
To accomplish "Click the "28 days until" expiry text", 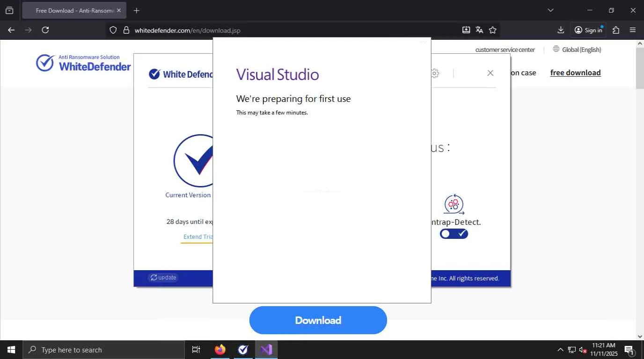I will click(190, 222).
